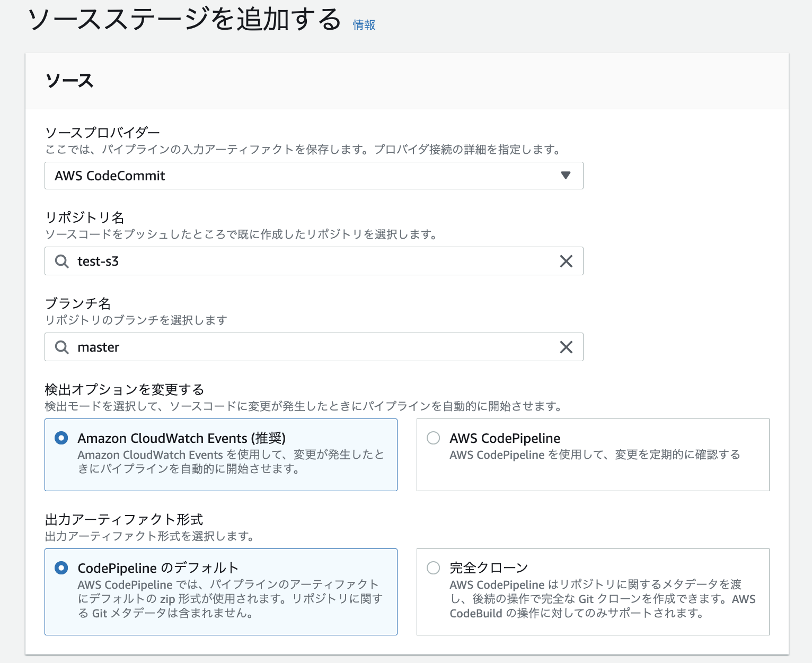Click the magnifier icon before master

click(61, 347)
